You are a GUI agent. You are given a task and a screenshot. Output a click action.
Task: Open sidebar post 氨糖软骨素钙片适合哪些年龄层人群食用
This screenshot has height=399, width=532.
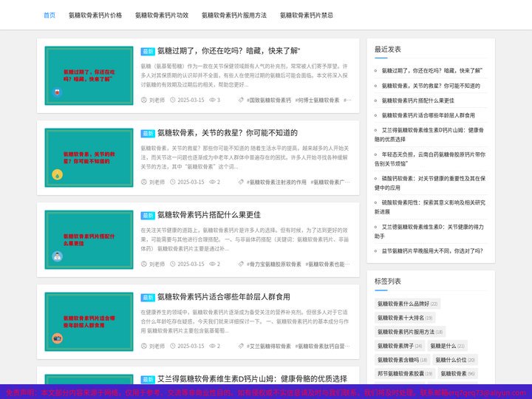428,115
